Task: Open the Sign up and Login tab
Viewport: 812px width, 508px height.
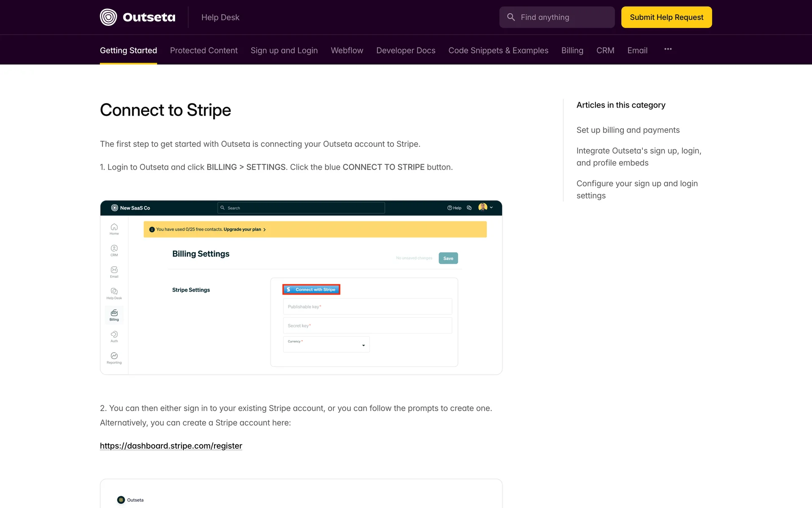Action: [284, 50]
